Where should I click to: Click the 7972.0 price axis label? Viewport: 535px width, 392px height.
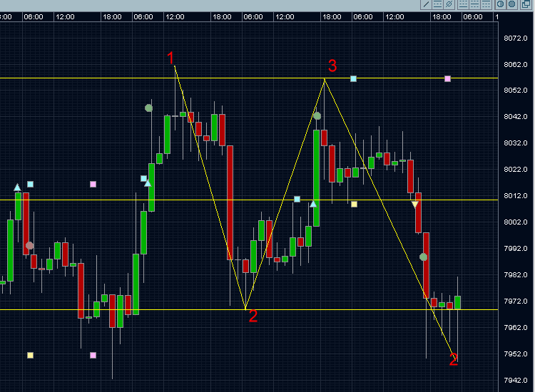click(516, 301)
